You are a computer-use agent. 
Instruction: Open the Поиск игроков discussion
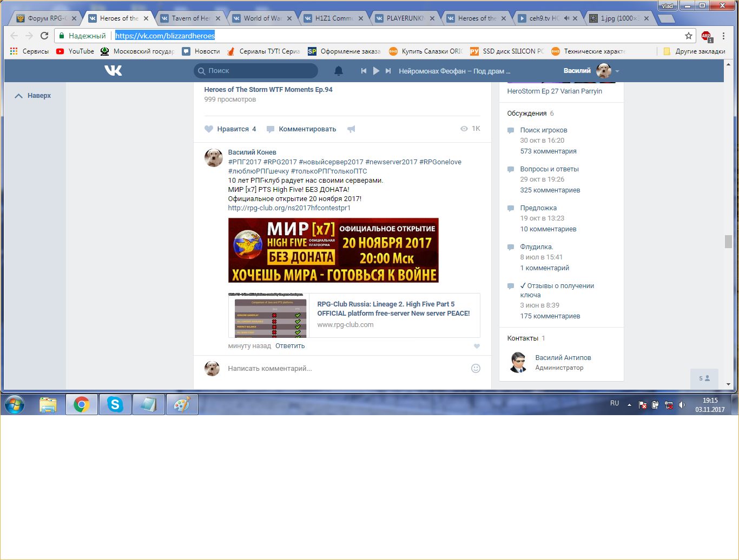pyautogui.click(x=543, y=130)
